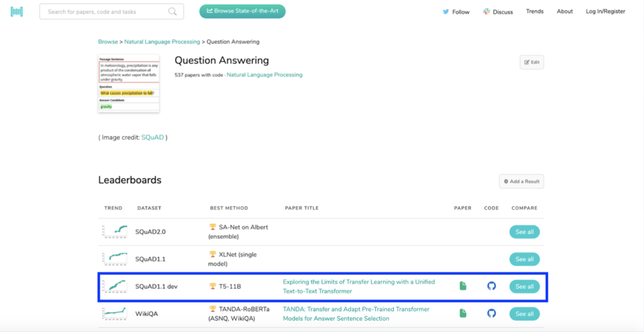Click the BEST METHOD column header
The height and width of the screenshot is (332, 644).
pos(229,208)
